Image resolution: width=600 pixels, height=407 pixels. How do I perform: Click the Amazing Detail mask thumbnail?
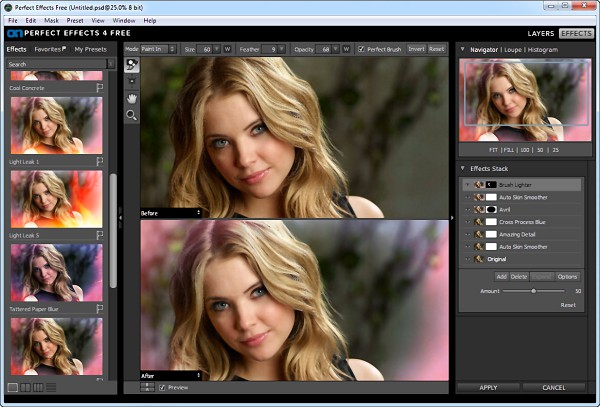tap(491, 234)
